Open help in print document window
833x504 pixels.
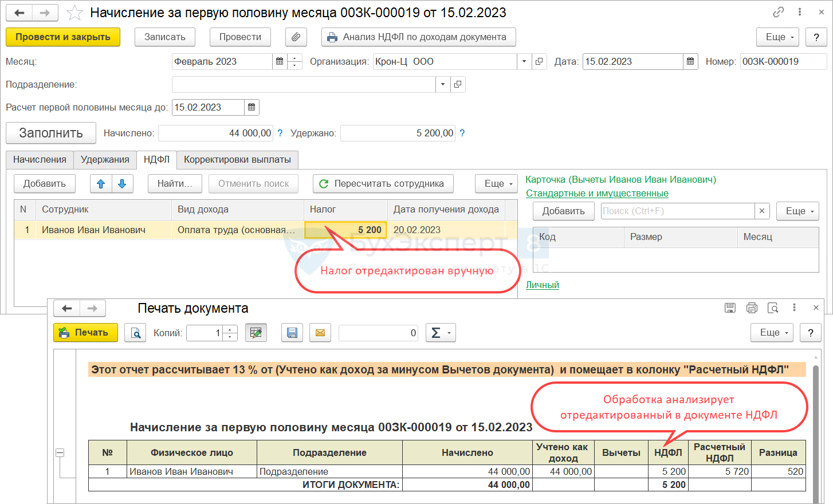(x=810, y=333)
